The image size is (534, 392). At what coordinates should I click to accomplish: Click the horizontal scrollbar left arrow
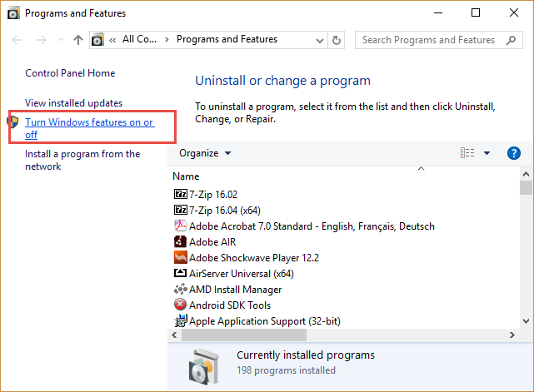[x=174, y=335]
